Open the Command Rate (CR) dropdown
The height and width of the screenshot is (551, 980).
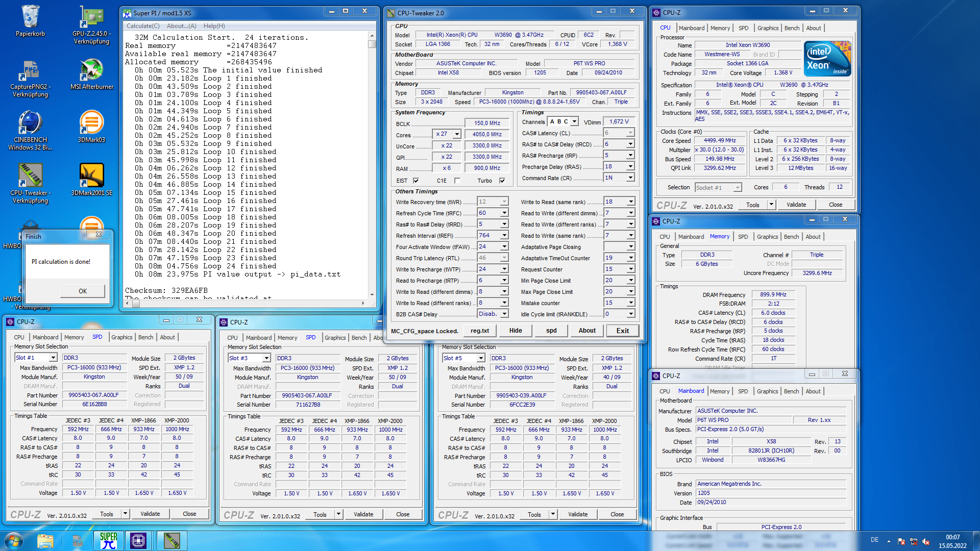(630, 178)
